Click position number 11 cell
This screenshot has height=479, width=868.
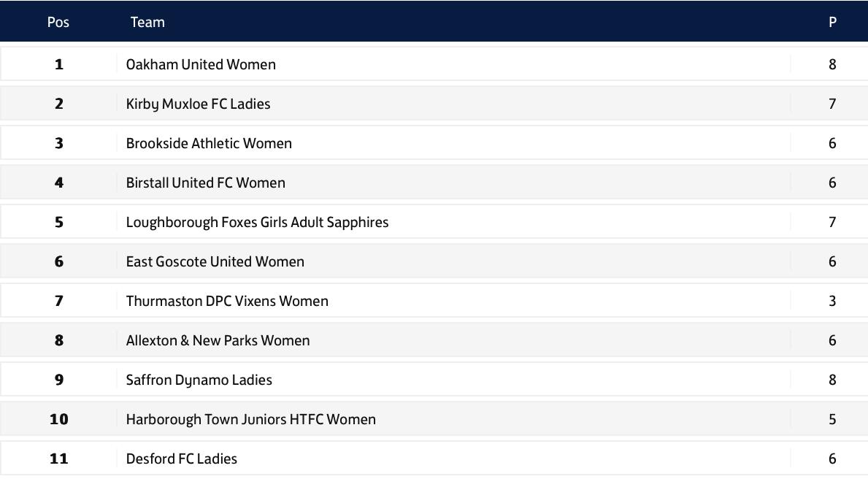pyautogui.click(x=59, y=459)
